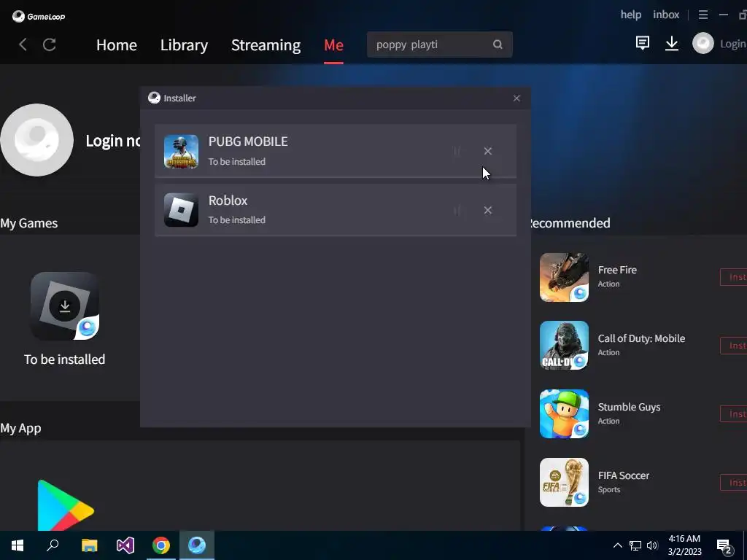Click the top-right profile avatar

pos(703,43)
